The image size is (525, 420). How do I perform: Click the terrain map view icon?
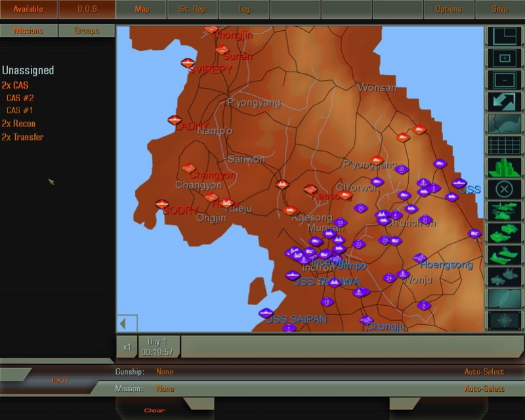(504, 123)
